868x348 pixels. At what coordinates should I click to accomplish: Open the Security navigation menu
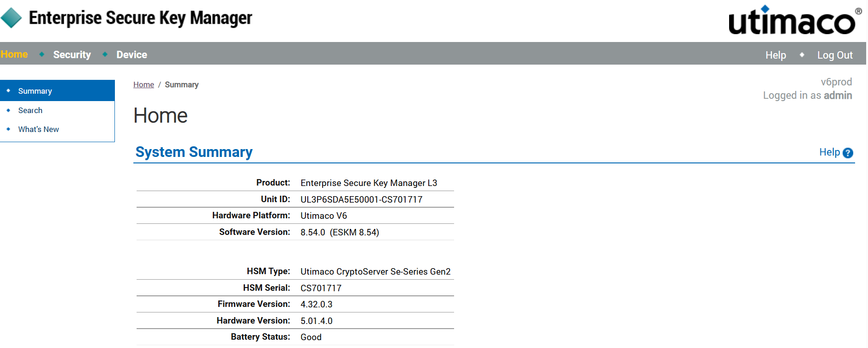72,54
